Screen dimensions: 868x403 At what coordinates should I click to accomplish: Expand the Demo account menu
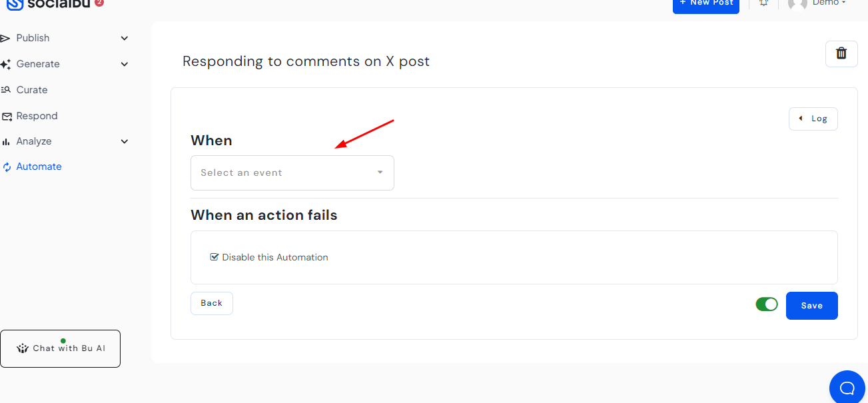(x=826, y=3)
